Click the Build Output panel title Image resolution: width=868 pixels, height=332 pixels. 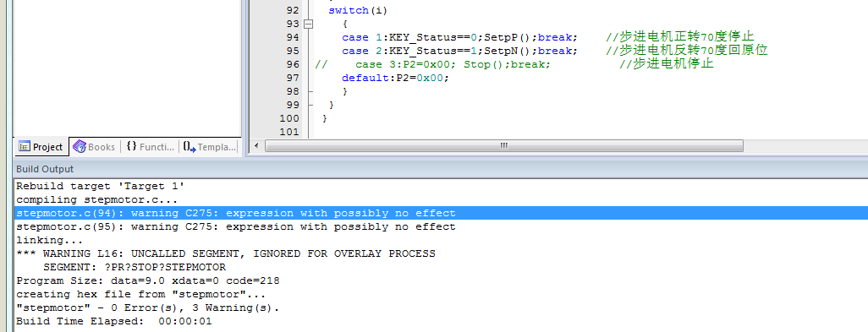click(x=45, y=169)
